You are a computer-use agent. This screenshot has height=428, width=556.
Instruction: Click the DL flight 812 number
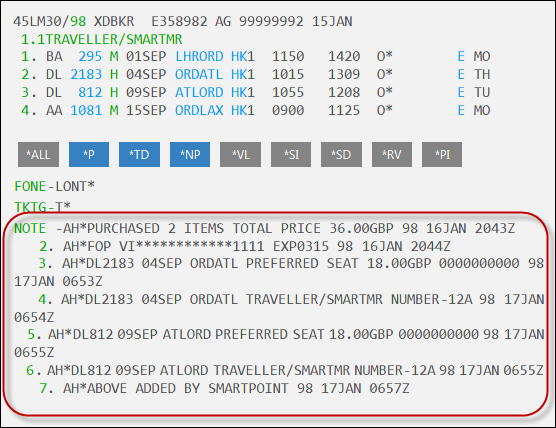(x=90, y=93)
